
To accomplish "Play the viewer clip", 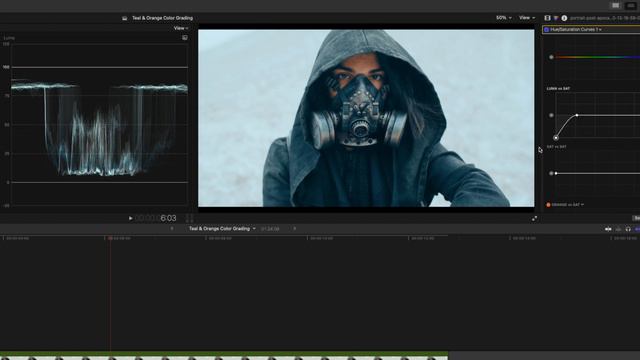I will click(131, 218).
